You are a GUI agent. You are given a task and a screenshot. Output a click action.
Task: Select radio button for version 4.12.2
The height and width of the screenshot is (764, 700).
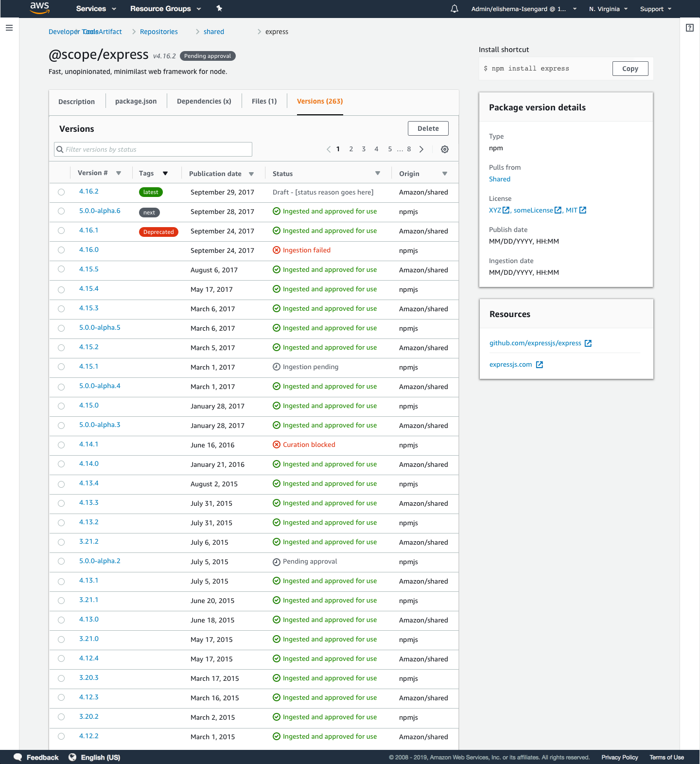pyautogui.click(x=61, y=736)
